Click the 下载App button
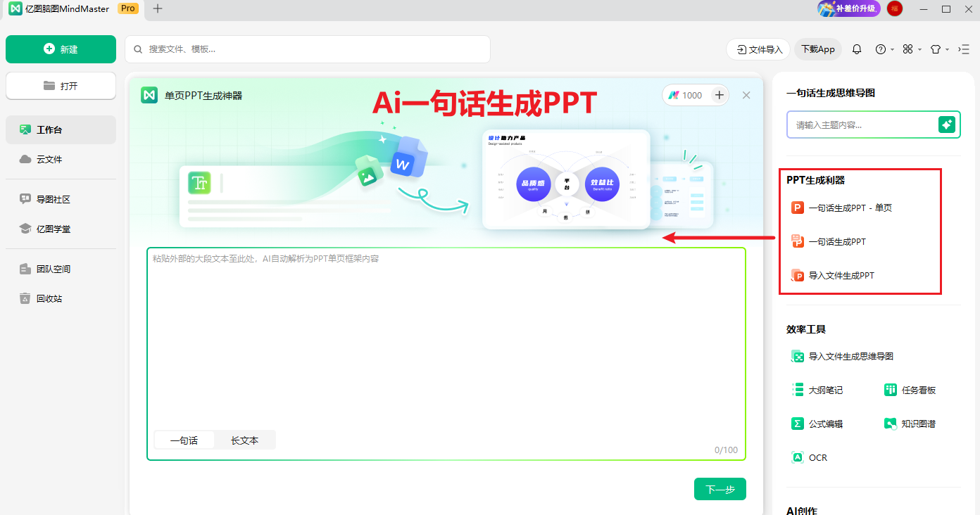This screenshot has height=515, width=980. pyautogui.click(x=818, y=49)
